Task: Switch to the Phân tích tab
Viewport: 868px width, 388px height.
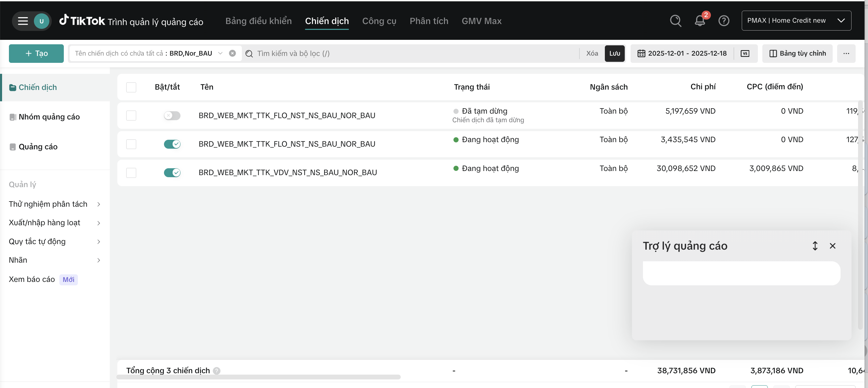Action: (x=429, y=21)
